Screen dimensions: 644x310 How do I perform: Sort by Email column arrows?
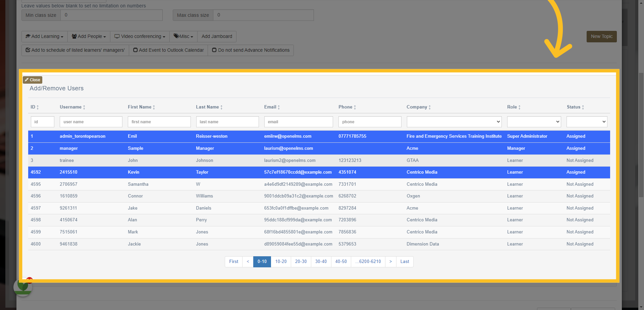pos(279,107)
